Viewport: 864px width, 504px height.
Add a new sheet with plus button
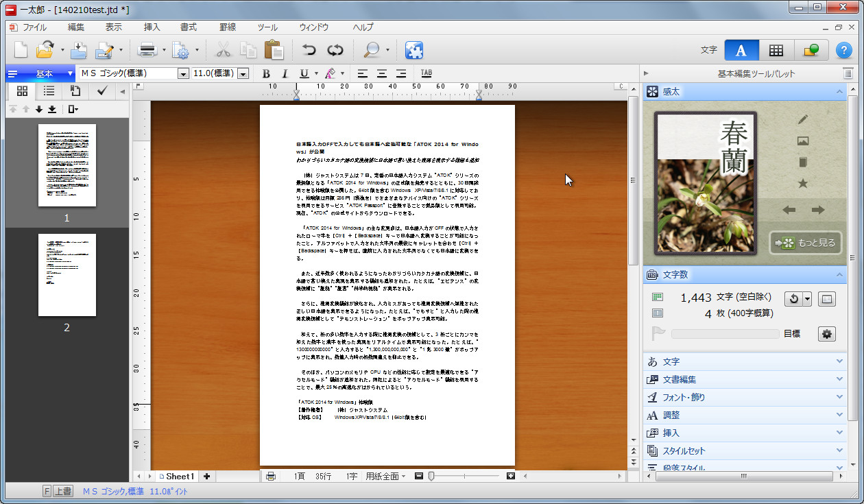tap(206, 476)
